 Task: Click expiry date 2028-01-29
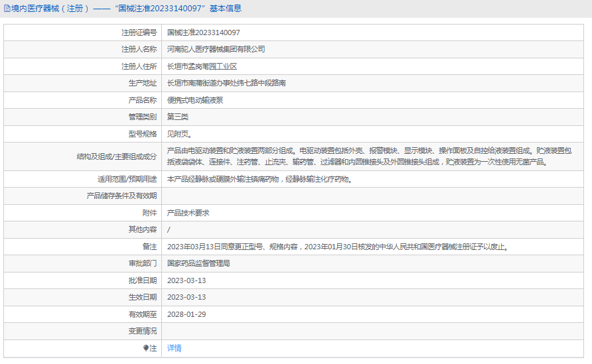186,314
